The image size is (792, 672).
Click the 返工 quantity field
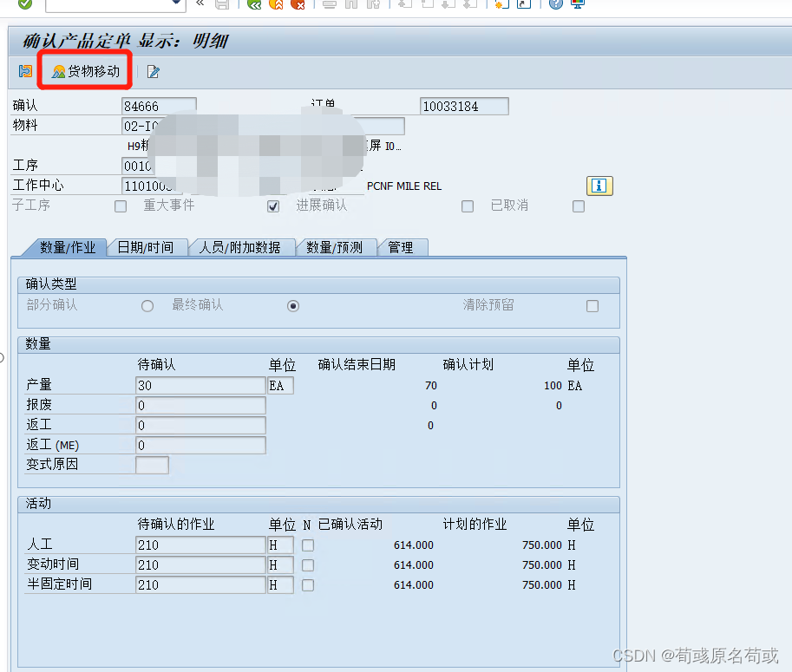point(200,425)
